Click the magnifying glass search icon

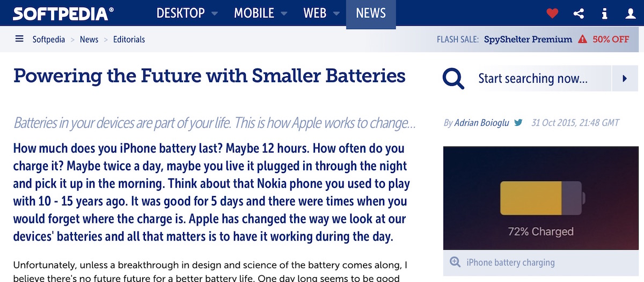tap(453, 79)
